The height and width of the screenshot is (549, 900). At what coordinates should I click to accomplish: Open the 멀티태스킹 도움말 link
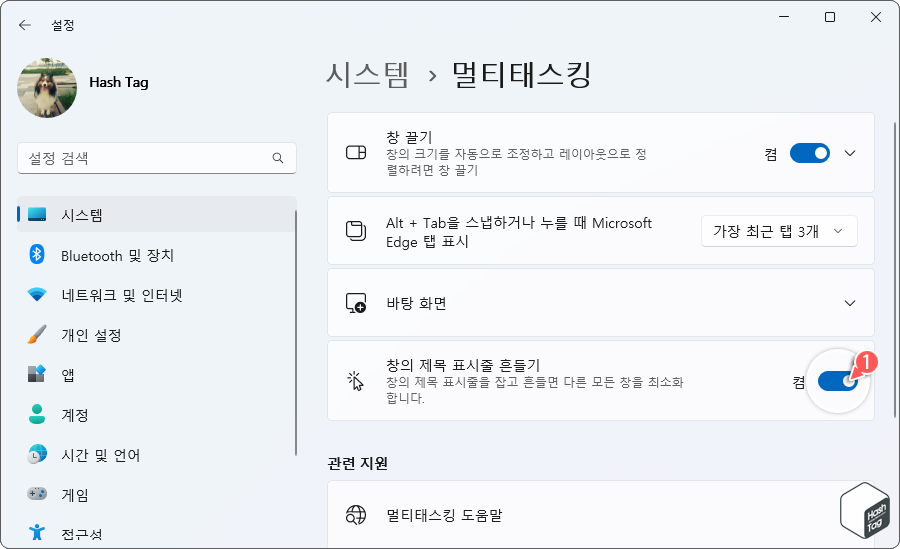pyautogui.click(x=600, y=515)
